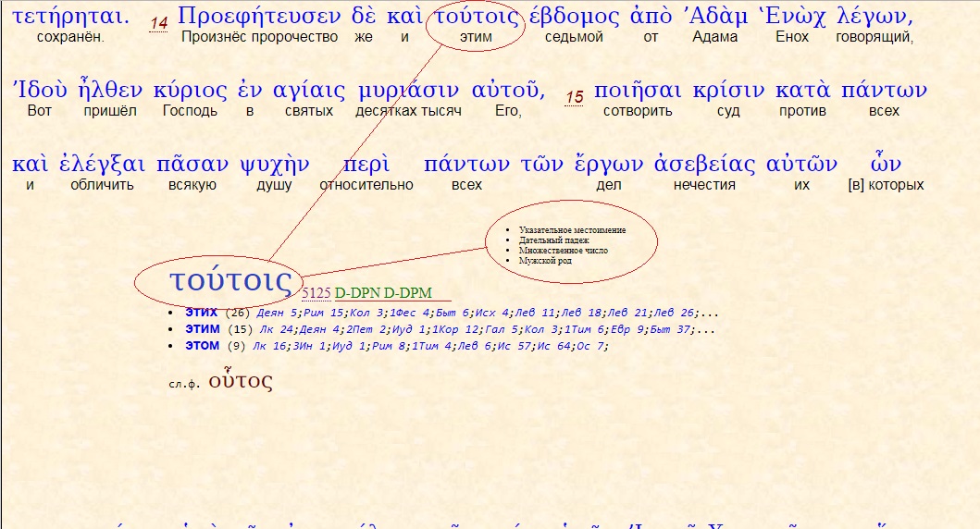Viewport: 980px width, 529px height.
Task: Open the D-DPM morphology code
Action: (x=408, y=293)
